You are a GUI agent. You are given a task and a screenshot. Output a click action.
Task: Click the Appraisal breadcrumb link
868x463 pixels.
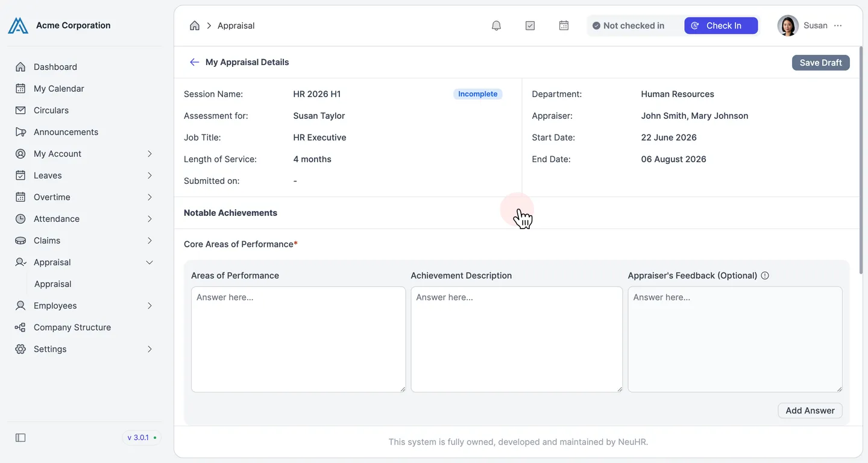[236, 25]
